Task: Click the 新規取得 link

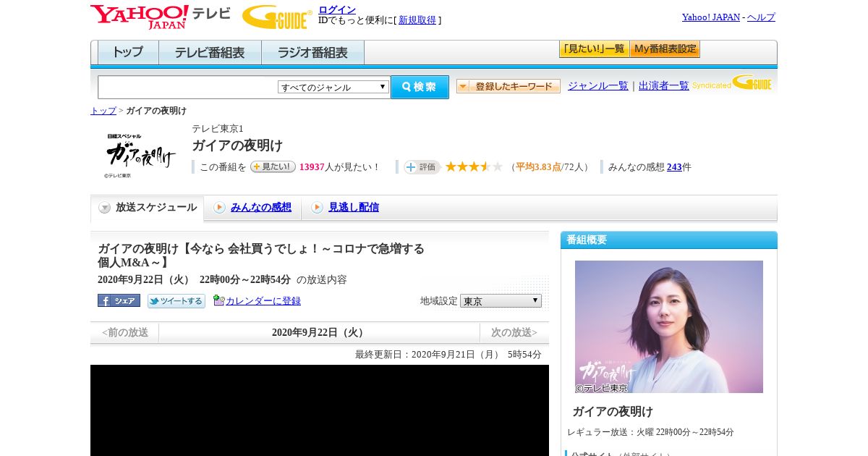Action: [417, 20]
